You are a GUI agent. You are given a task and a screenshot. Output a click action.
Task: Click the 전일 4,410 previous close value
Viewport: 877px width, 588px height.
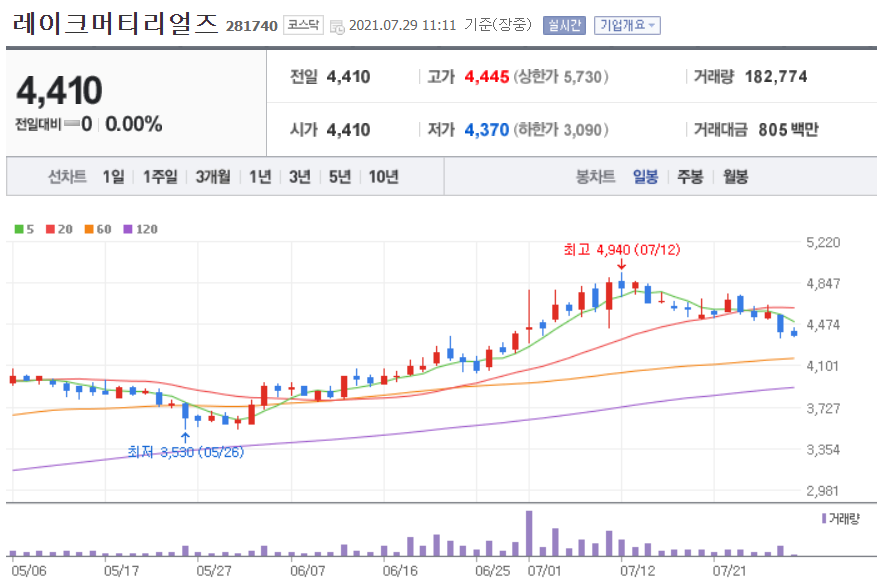(x=348, y=77)
